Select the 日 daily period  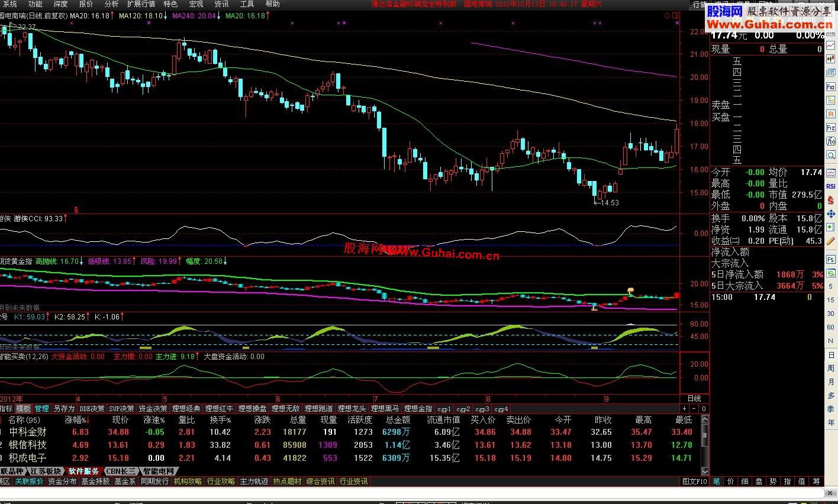(831, 354)
